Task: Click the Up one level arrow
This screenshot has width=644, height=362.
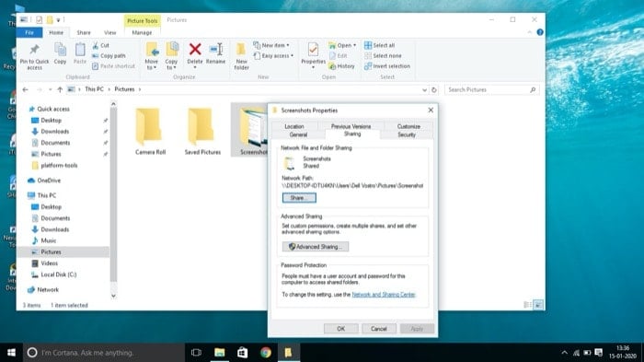Action: (x=60, y=89)
